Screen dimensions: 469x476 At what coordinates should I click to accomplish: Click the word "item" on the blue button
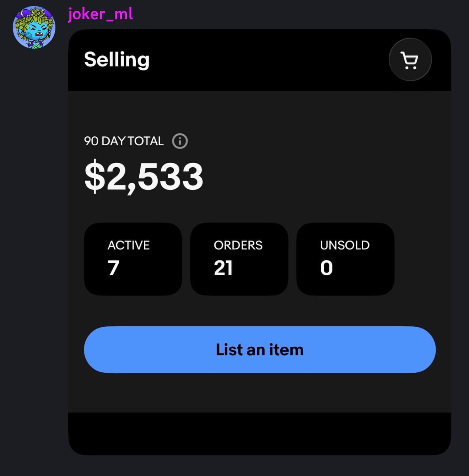click(x=286, y=350)
